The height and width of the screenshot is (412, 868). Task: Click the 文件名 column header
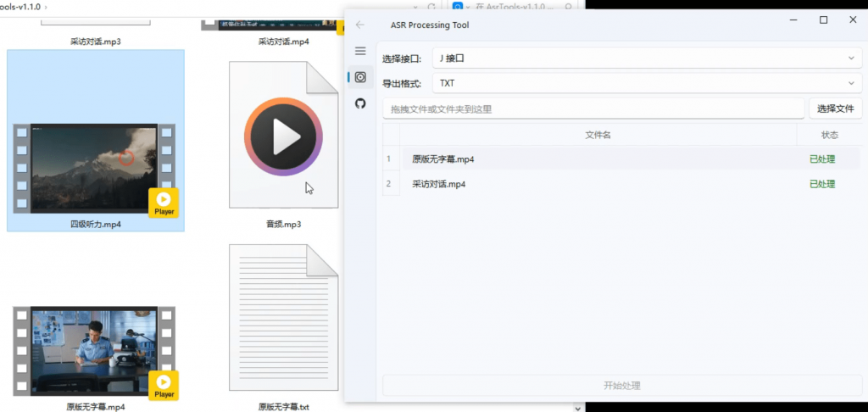click(598, 135)
